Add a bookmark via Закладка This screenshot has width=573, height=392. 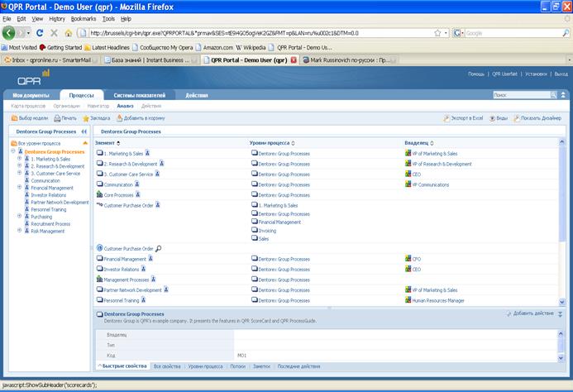point(97,118)
